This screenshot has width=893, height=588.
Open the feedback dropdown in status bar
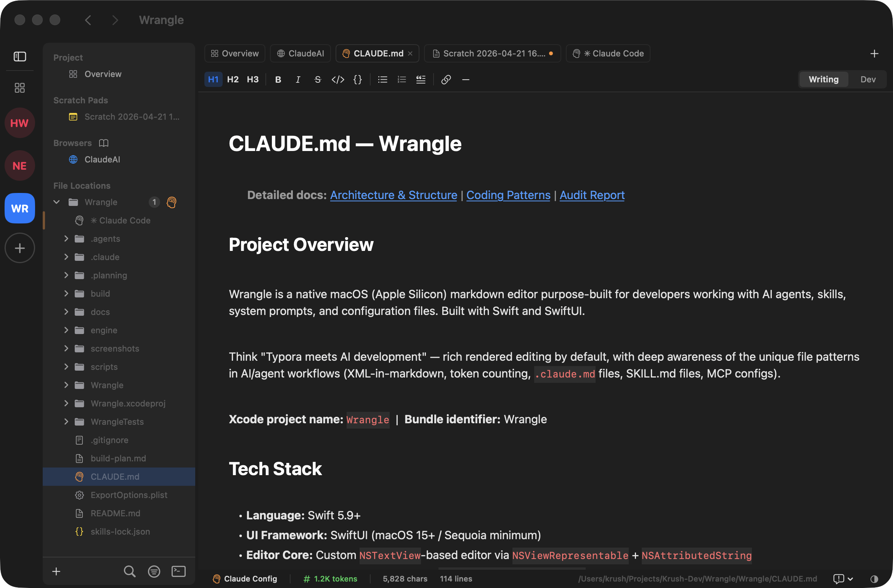point(843,579)
